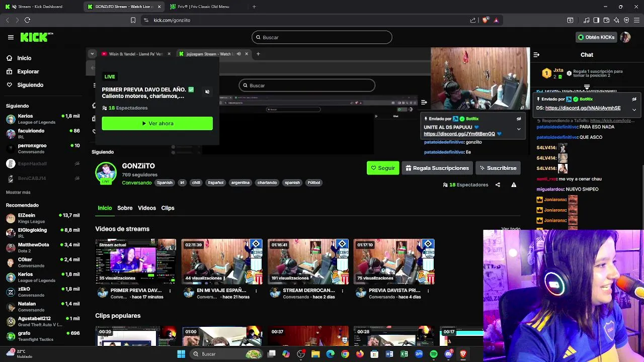The width and height of the screenshot is (644, 362).
Task: Open Leo AI sparkle icon
Action: (x=616, y=20)
